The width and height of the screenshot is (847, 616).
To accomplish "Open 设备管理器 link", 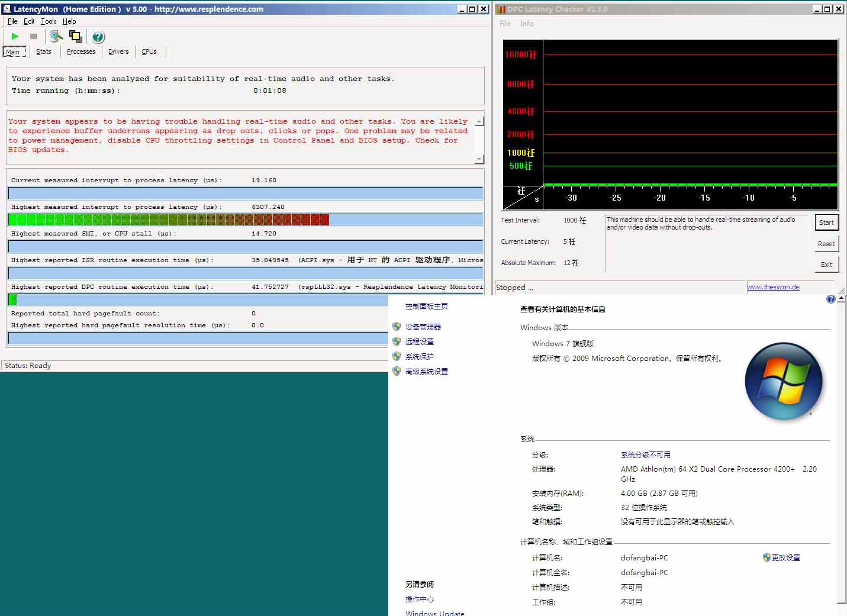I will click(423, 327).
